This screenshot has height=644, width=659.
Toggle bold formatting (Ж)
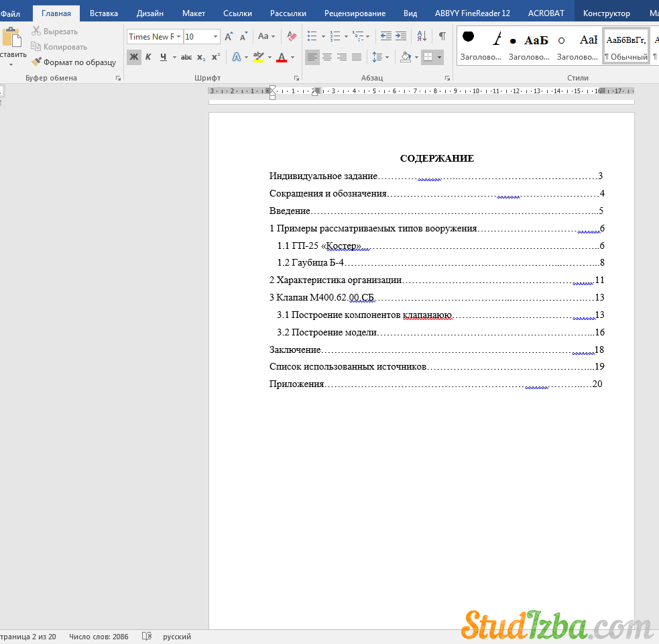pos(134,57)
